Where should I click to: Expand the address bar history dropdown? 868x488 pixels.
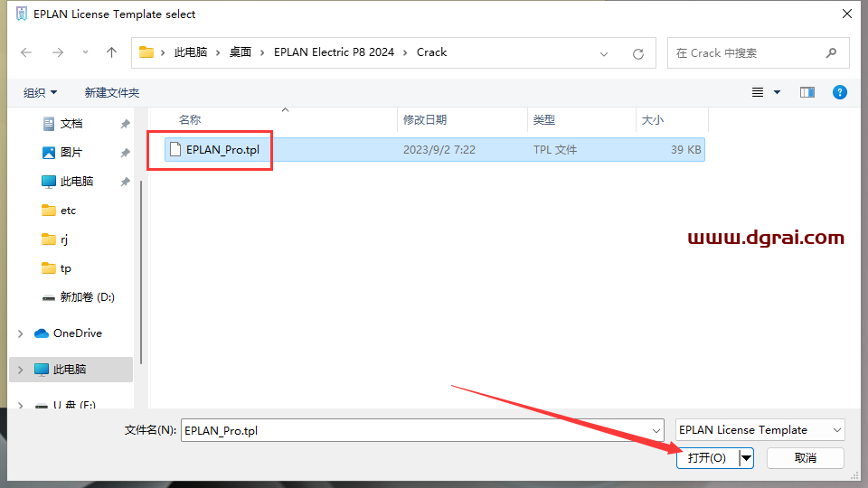tap(604, 53)
